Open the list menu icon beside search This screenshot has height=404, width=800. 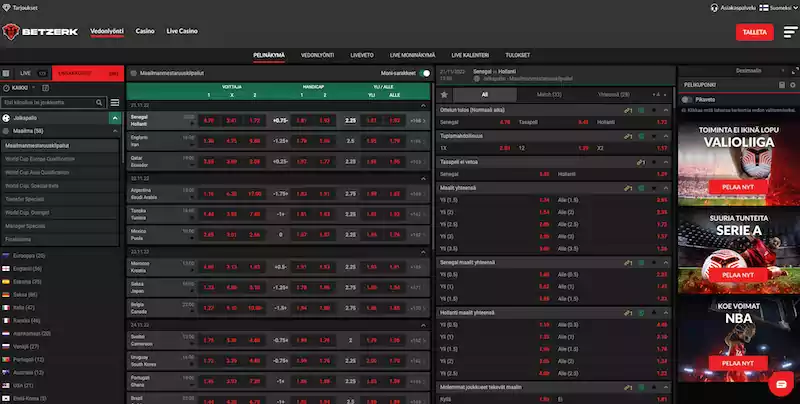[x=115, y=103]
